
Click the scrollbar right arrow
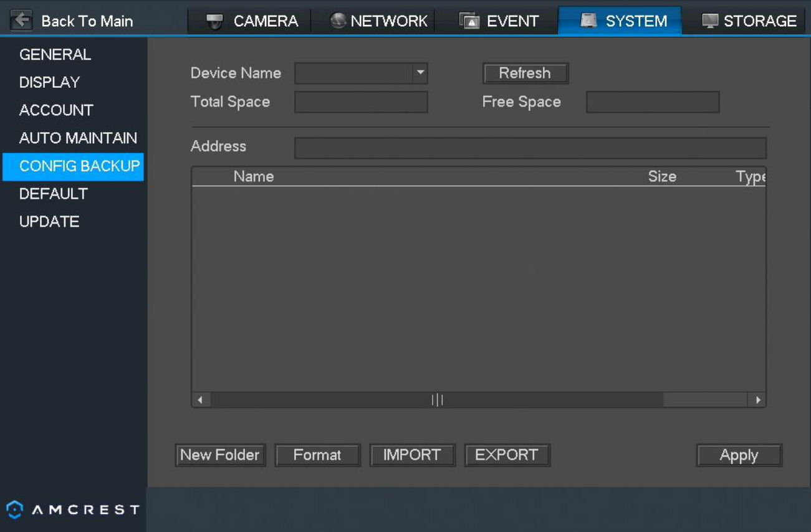[x=758, y=400]
